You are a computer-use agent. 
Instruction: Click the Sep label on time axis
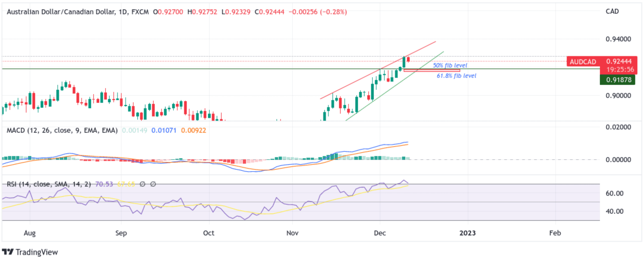click(121, 233)
